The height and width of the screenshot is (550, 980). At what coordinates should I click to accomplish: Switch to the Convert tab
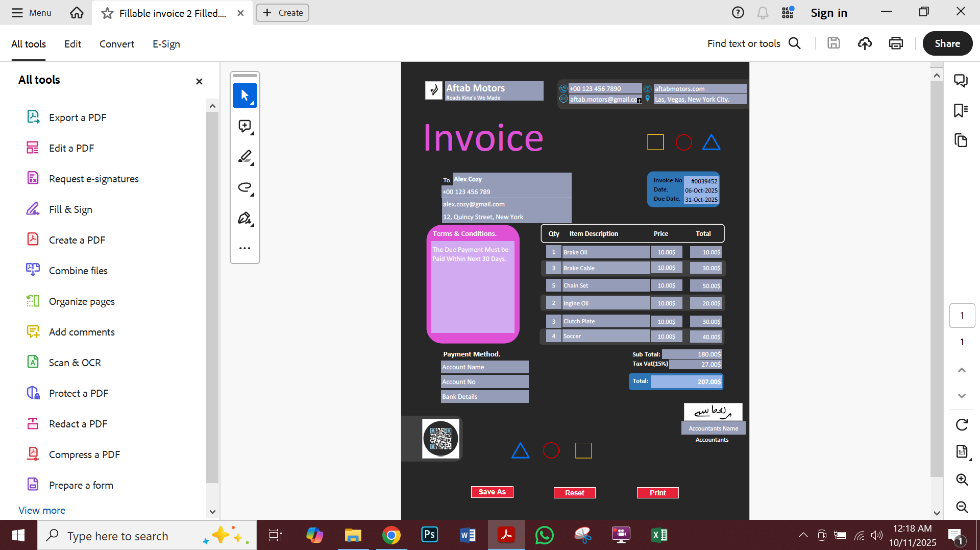117,44
